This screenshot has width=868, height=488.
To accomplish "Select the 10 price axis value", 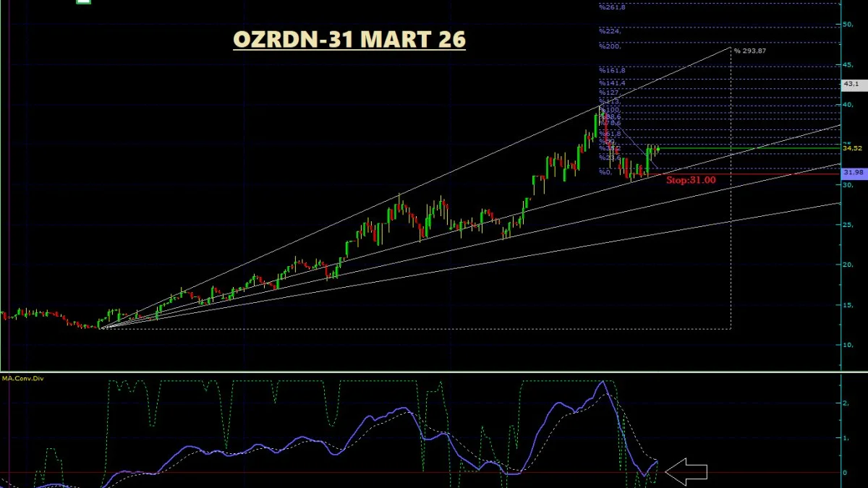I will tap(848, 345).
